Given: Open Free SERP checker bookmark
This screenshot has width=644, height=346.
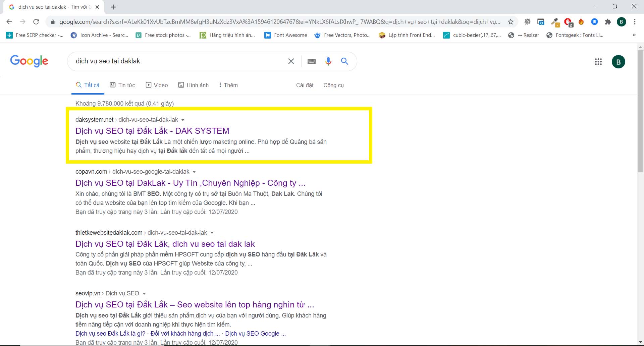Looking at the screenshot, I should [x=35, y=35].
